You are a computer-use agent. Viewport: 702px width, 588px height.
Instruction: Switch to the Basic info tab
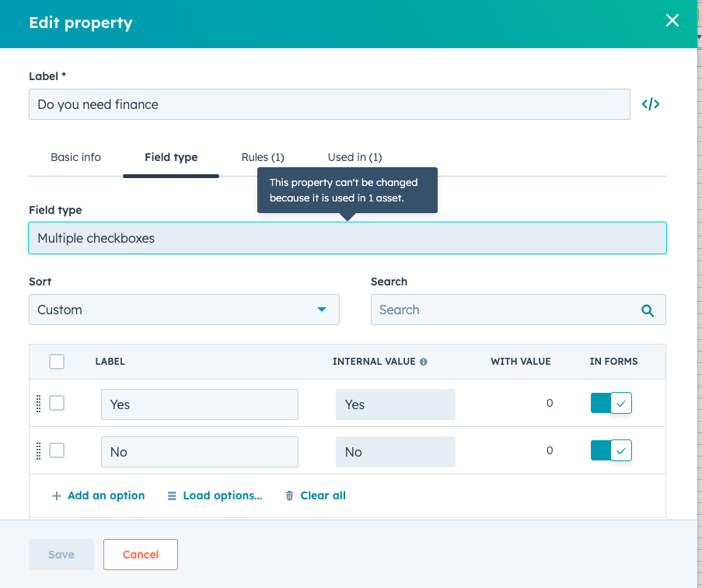coord(75,157)
